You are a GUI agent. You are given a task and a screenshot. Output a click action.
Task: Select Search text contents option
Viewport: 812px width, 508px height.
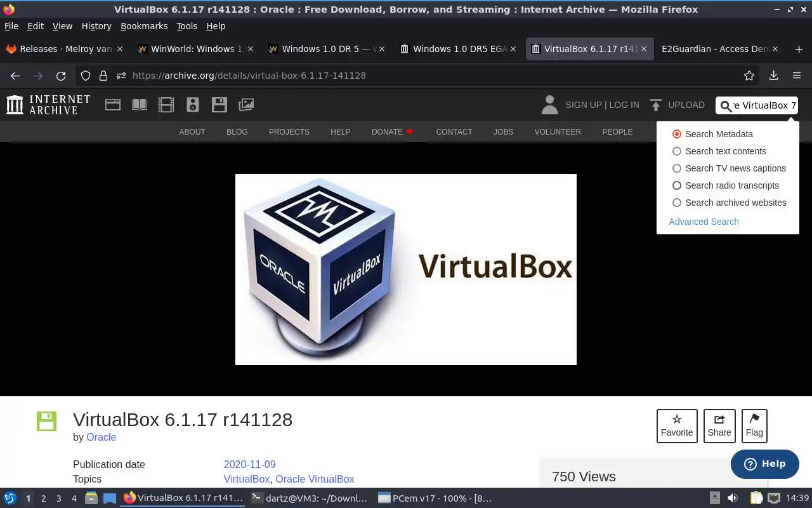[677, 151]
